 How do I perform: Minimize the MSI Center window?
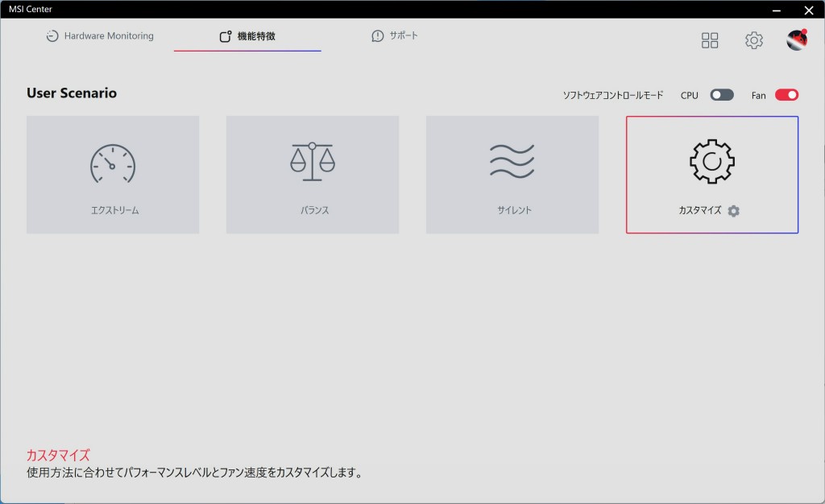click(x=776, y=10)
